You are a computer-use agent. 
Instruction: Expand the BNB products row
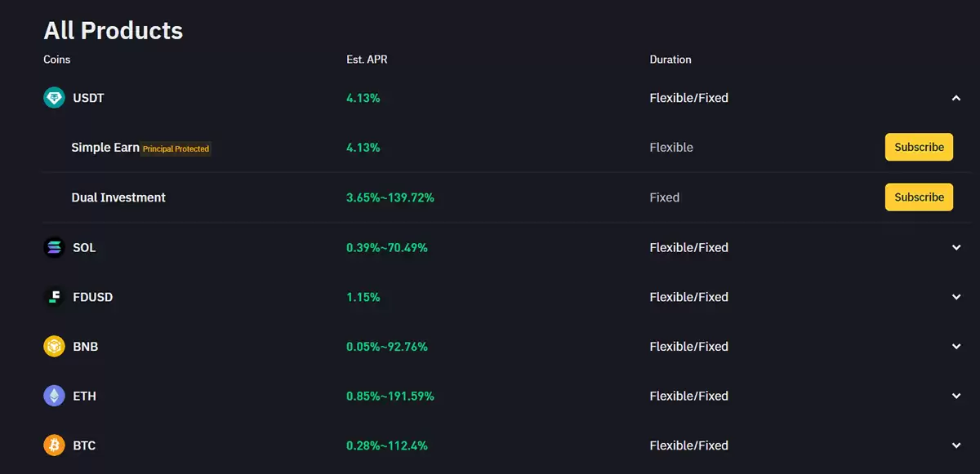coord(956,347)
